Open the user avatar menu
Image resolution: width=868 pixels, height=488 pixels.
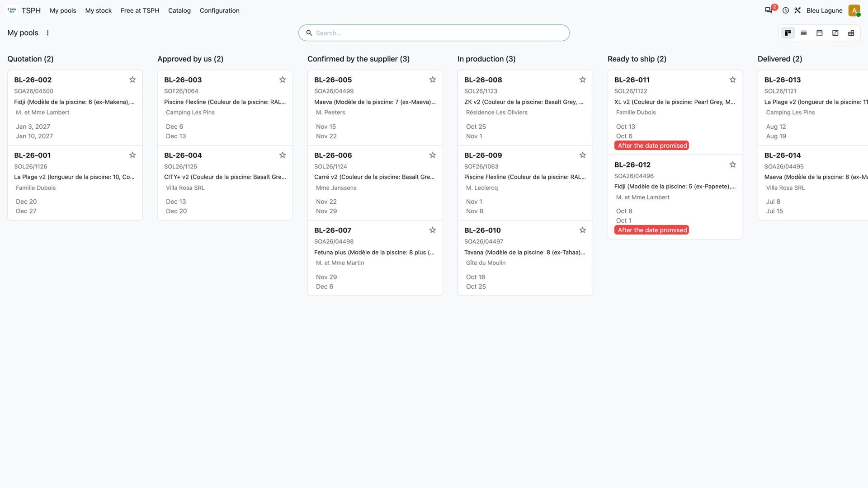(854, 10)
